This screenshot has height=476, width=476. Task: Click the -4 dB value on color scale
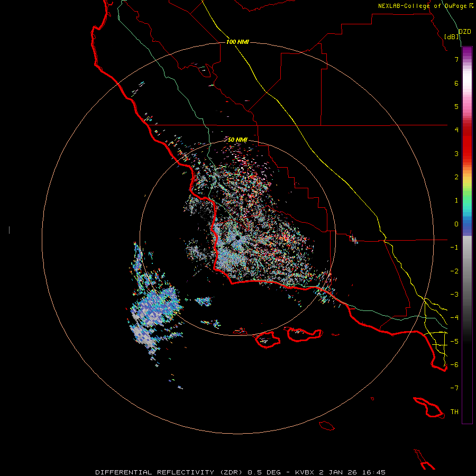(x=454, y=317)
